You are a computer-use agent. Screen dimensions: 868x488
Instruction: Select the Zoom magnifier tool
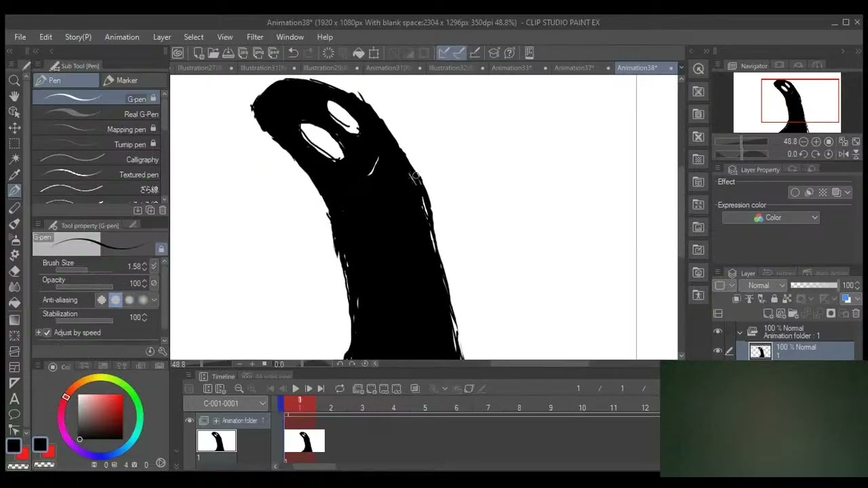click(x=14, y=81)
